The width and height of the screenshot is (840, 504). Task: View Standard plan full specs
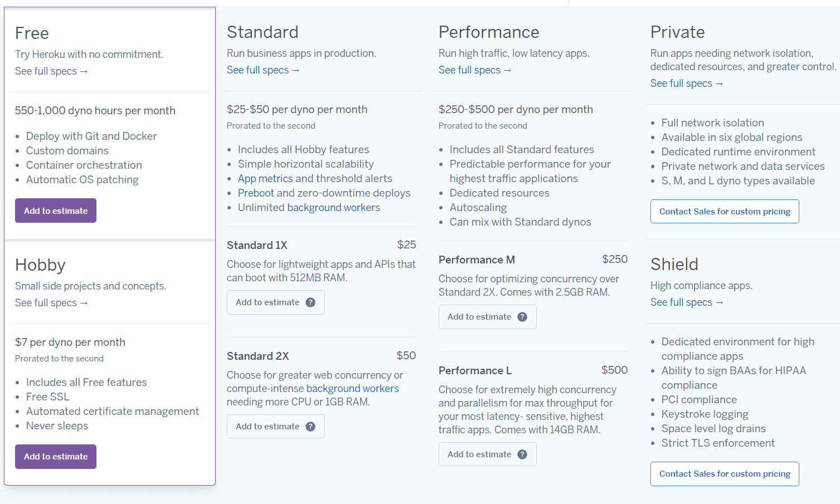(263, 70)
